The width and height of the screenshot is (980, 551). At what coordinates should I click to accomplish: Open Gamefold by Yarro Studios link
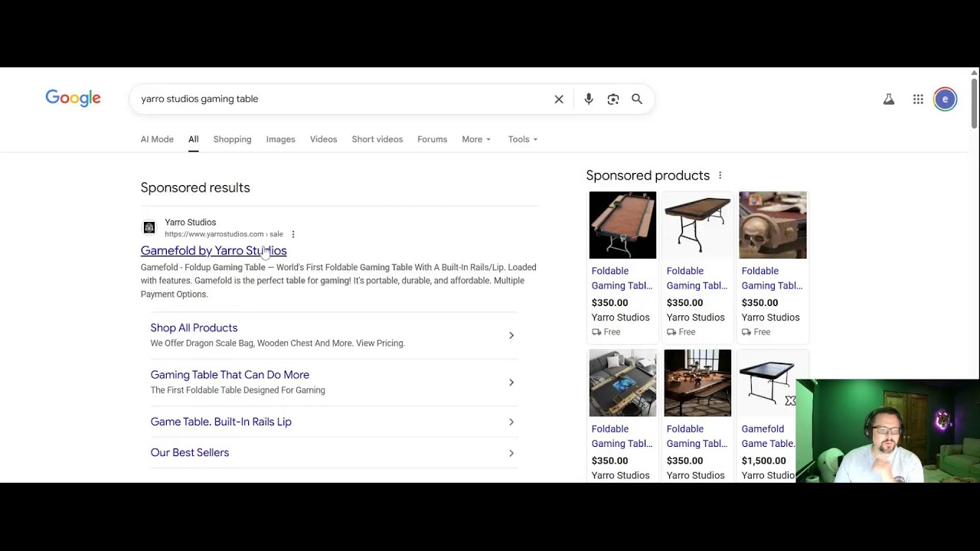(214, 251)
